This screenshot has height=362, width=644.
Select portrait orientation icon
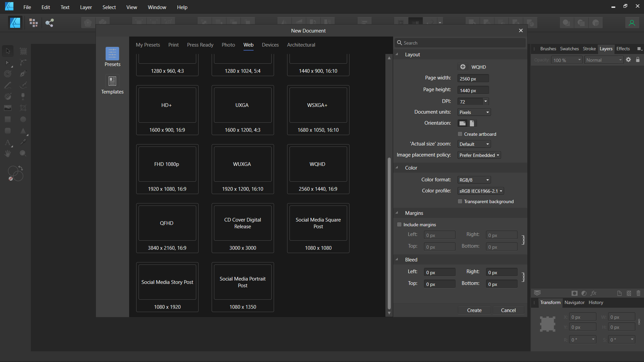point(472,123)
